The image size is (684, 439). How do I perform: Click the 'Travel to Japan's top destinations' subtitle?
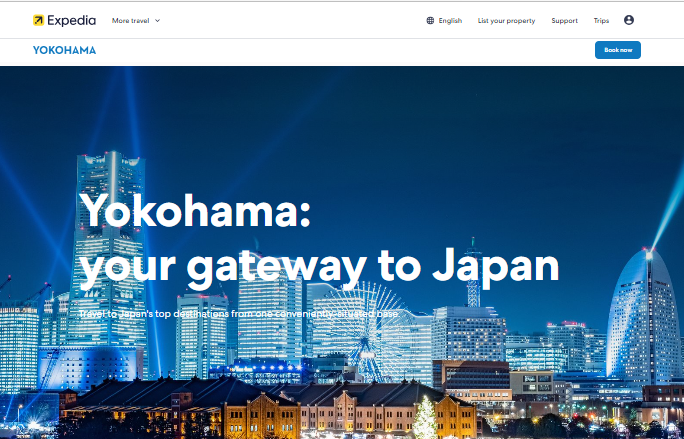tap(238, 314)
